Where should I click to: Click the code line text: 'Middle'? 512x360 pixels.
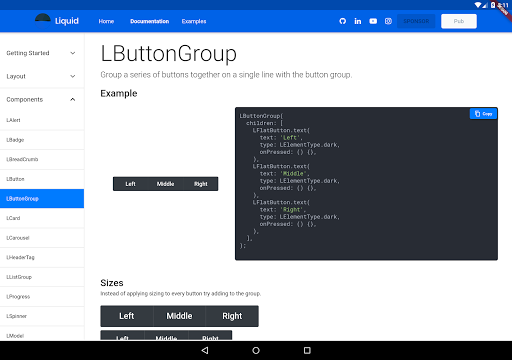284,174
